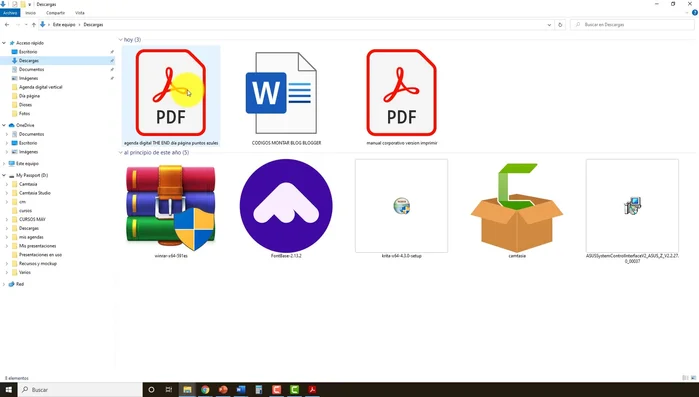699x397 pixels.
Task: Select the ASUSSystemControlInterface installer file
Action: tap(632, 212)
